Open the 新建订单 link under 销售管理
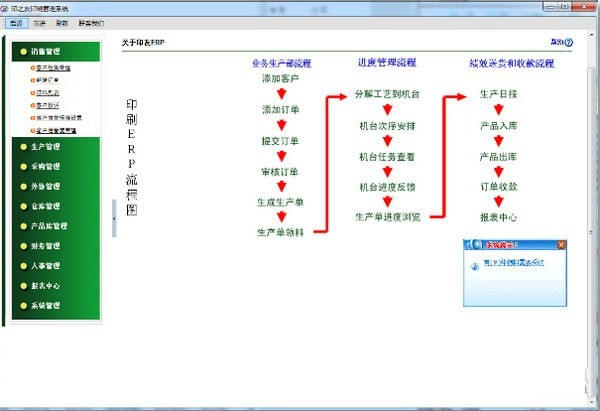Screen dimensions: 600x411 click(47, 80)
